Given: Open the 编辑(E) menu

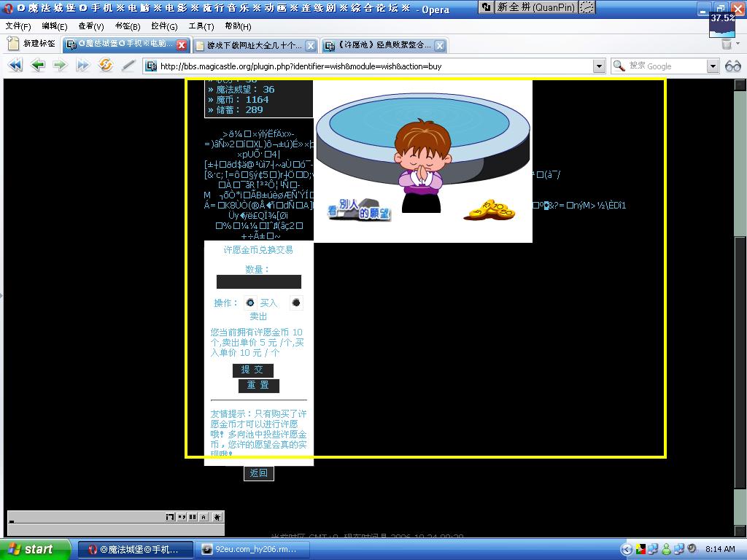Looking at the screenshot, I should [54, 26].
